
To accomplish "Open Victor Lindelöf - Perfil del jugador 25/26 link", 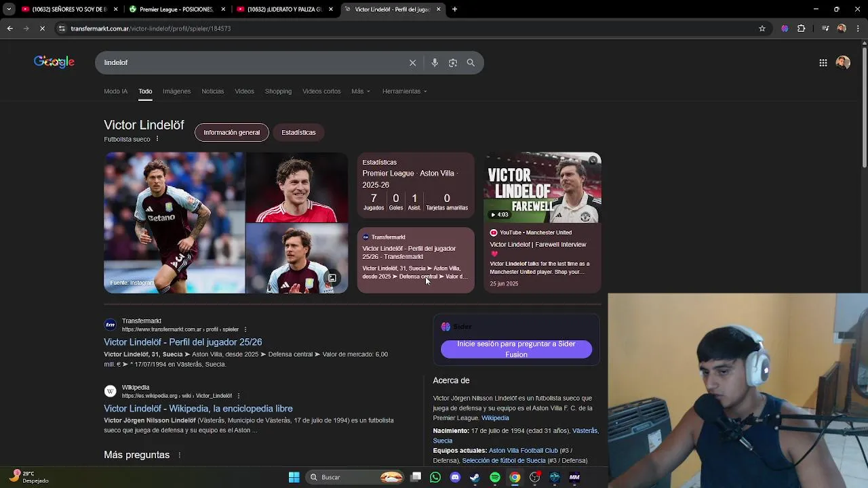I will [x=183, y=342].
